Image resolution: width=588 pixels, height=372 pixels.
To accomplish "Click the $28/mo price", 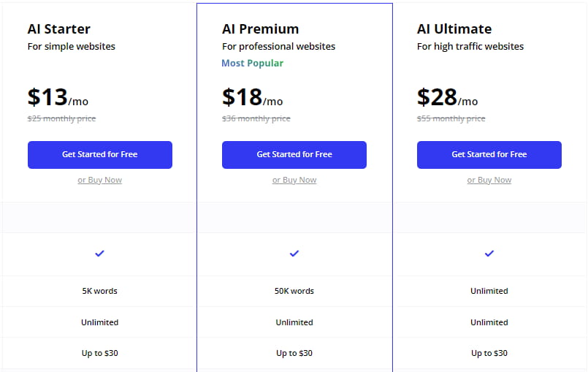I will click(447, 97).
